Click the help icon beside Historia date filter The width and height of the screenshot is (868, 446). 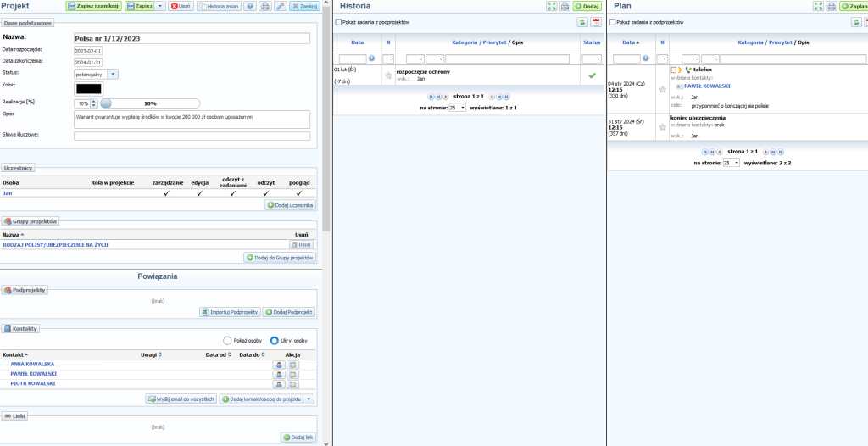coord(371,59)
